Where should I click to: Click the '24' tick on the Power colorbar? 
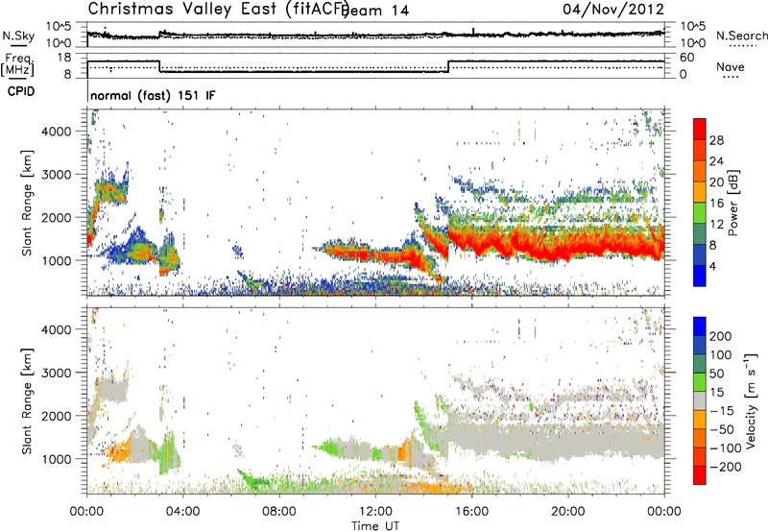point(716,161)
